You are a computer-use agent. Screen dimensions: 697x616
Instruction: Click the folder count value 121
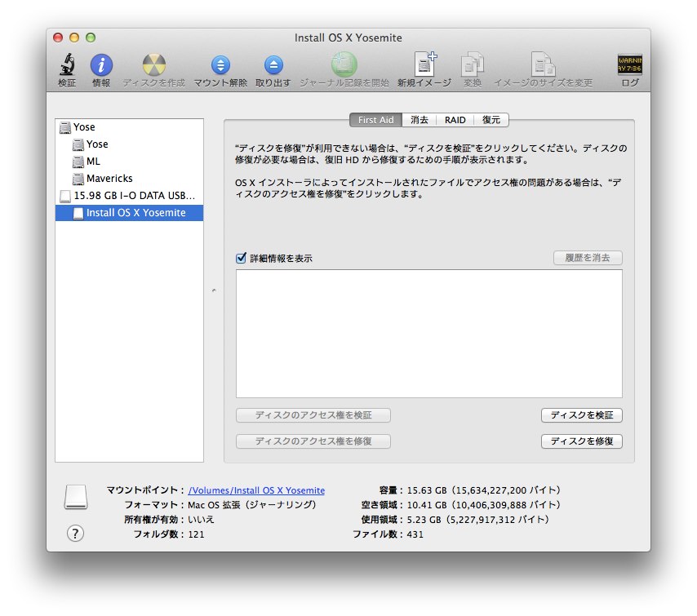coord(196,534)
